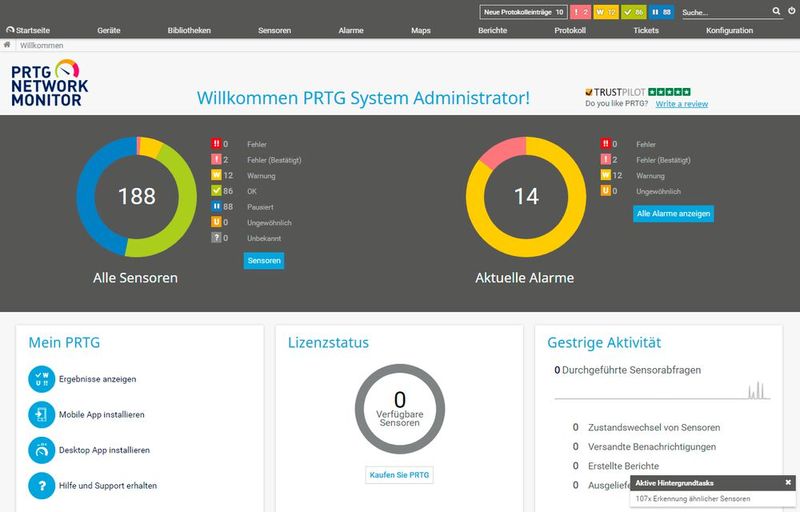Click the Willkommen breadcrumb text
Viewport: 800px width, 512px height.
pyautogui.click(x=42, y=45)
